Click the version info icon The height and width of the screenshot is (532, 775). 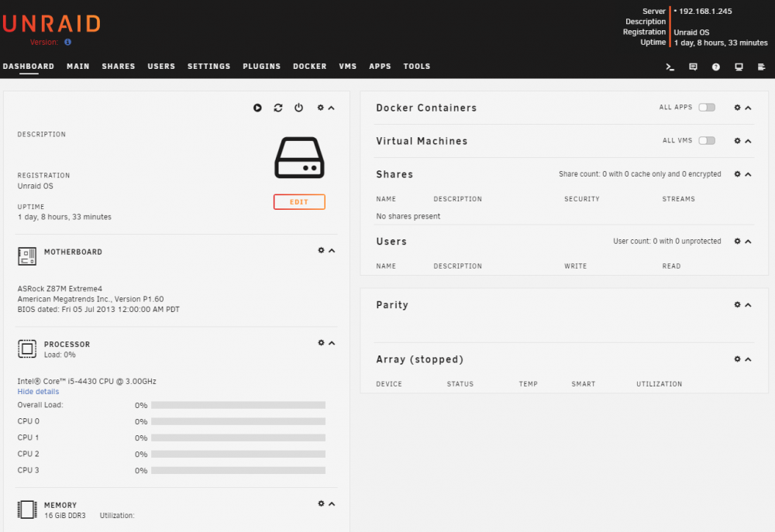[x=67, y=42]
